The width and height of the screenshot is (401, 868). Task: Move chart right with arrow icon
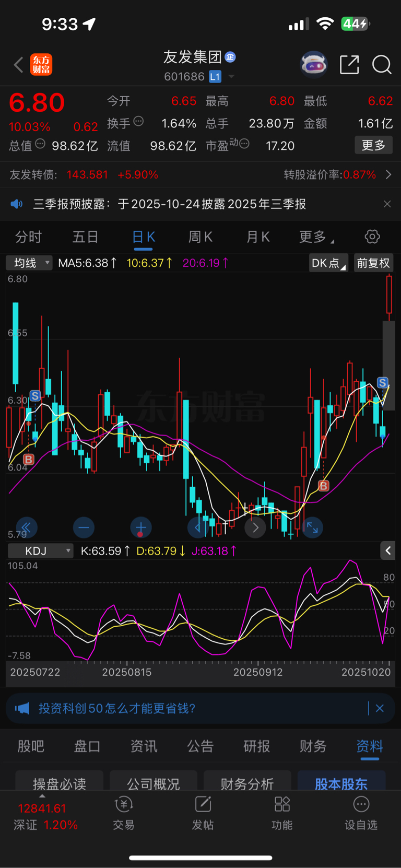[x=255, y=527]
